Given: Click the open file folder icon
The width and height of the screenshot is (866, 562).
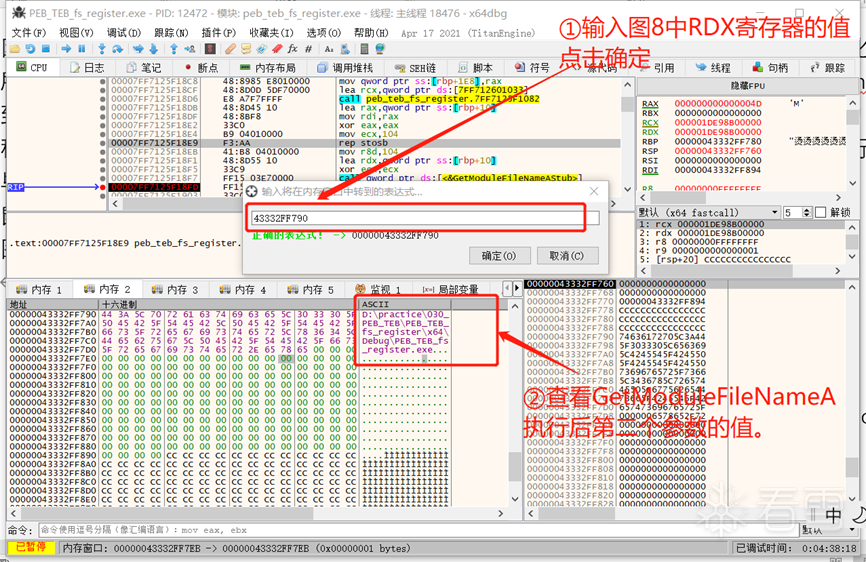Looking at the screenshot, I should pyautogui.click(x=15, y=49).
